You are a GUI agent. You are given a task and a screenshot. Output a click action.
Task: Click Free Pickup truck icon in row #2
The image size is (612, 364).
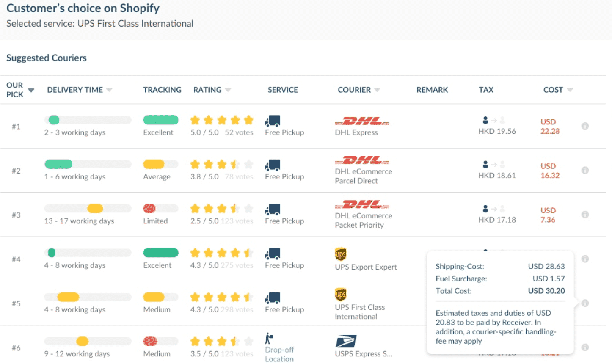click(x=273, y=165)
